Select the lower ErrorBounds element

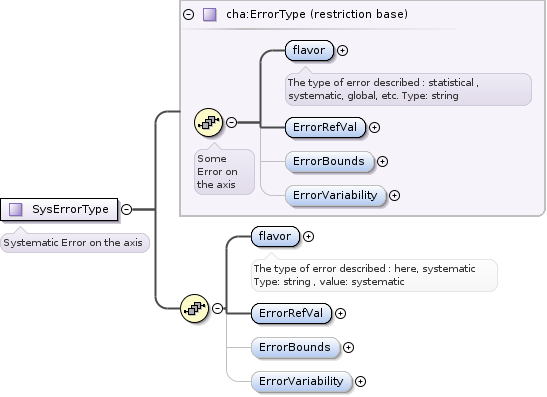pyautogui.click(x=295, y=347)
